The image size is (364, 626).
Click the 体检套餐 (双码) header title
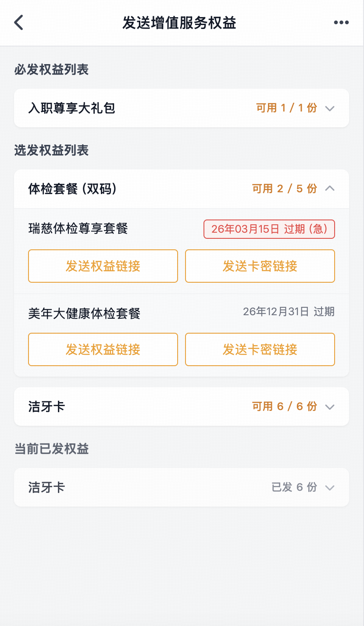pyautogui.click(x=72, y=189)
